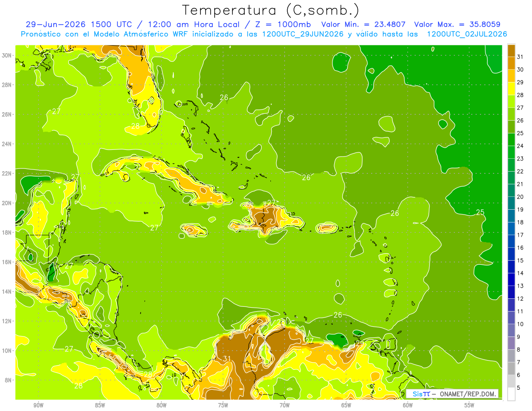Click the "Modelo Atmósferico WRF" text
Viewport: 532px width, 411px height.
pyautogui.click(x=141, y=34)
